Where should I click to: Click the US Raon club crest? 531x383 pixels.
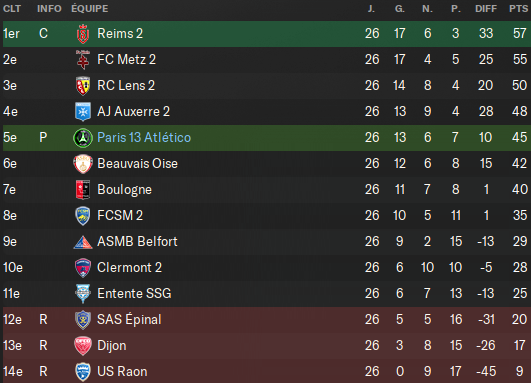pos(83,372)
